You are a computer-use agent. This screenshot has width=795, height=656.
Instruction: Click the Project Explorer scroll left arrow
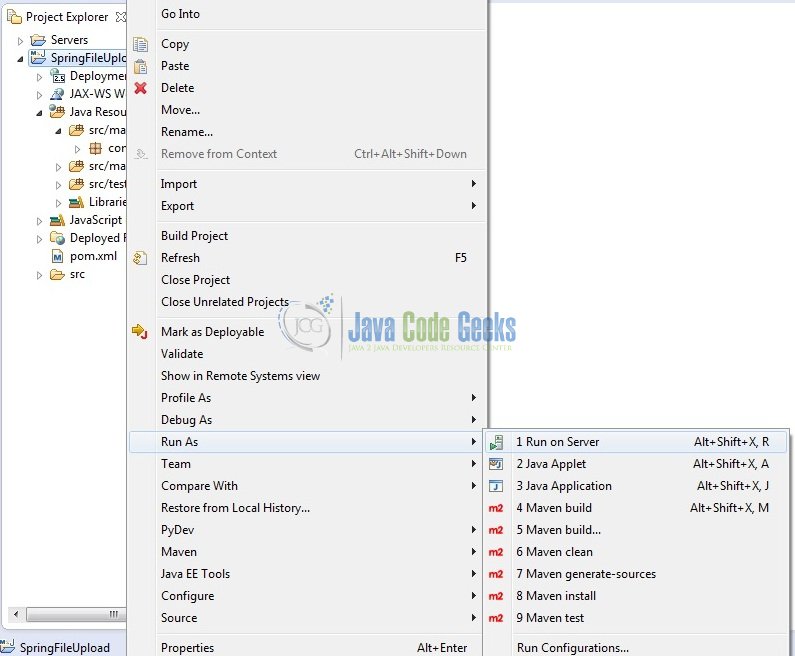pos(16,614)
